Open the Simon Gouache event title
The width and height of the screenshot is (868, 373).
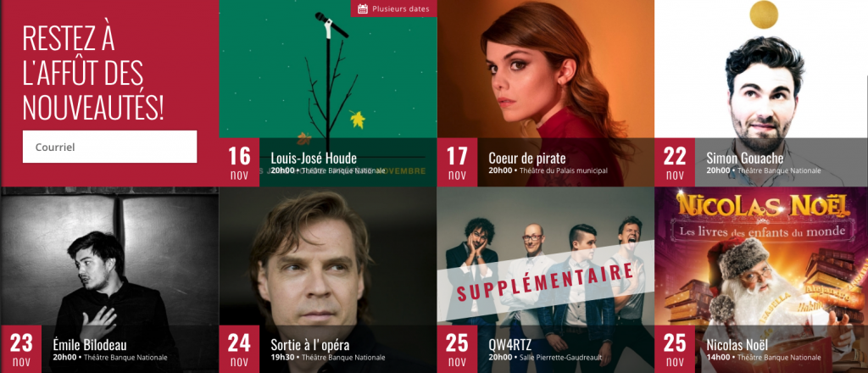[744, 159]
